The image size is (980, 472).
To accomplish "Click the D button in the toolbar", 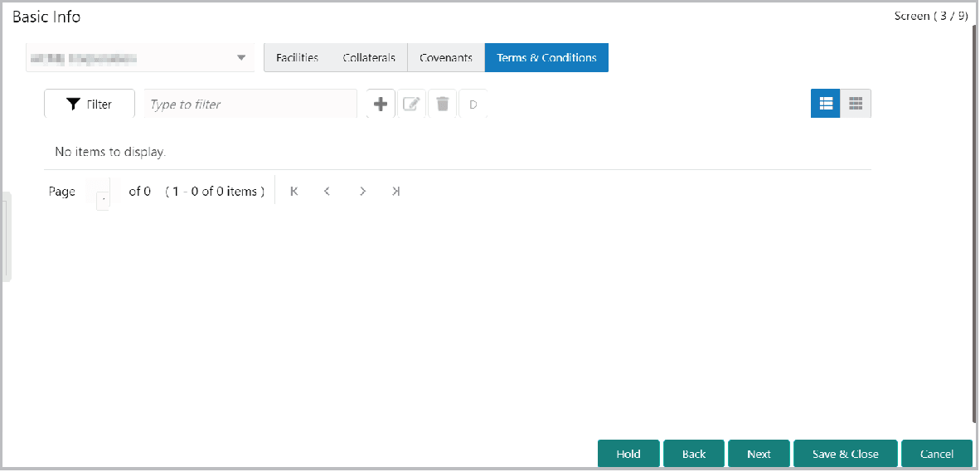I will tap(473, 104).
